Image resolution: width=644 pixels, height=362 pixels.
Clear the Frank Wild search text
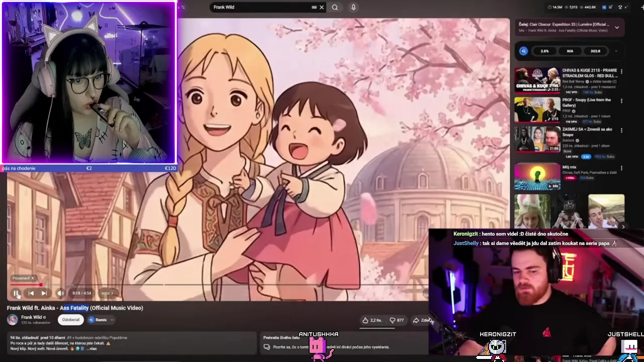321,7
